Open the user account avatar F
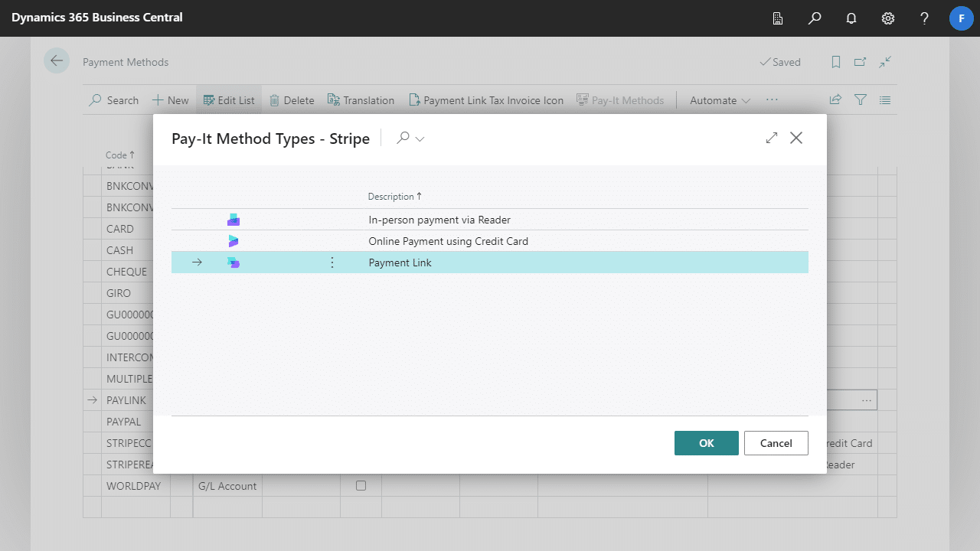980x551 pixels. point(962,18)
